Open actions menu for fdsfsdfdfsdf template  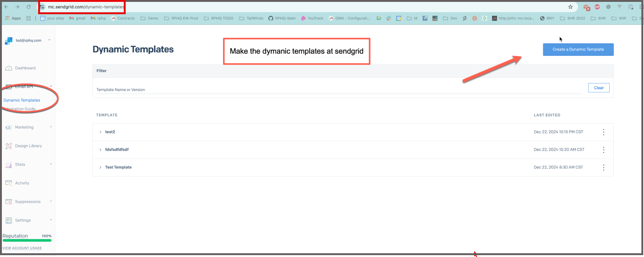[604, 150]
